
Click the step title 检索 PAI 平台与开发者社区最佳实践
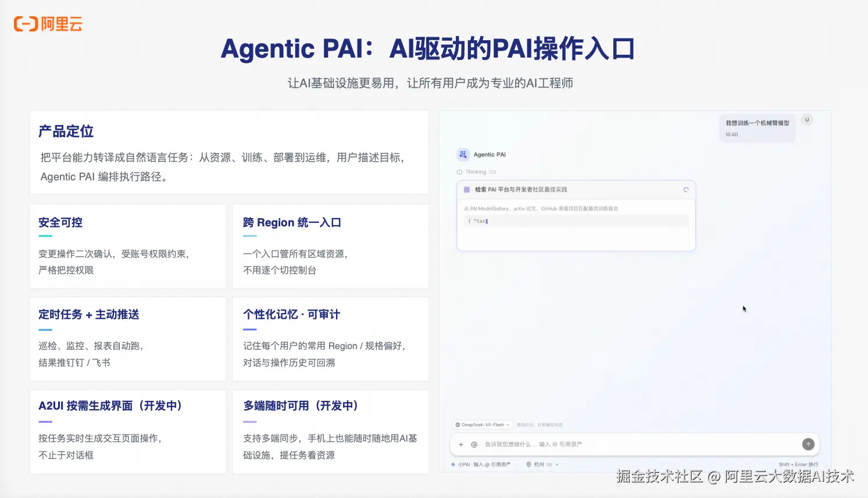521,190
